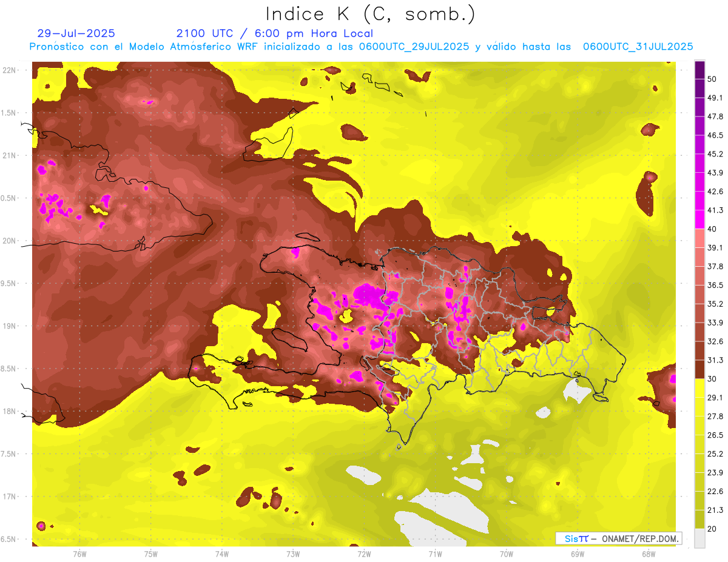Screen dimensions: 728x562
Task: Click the legend value '32.6'
Action: (715, 341)
